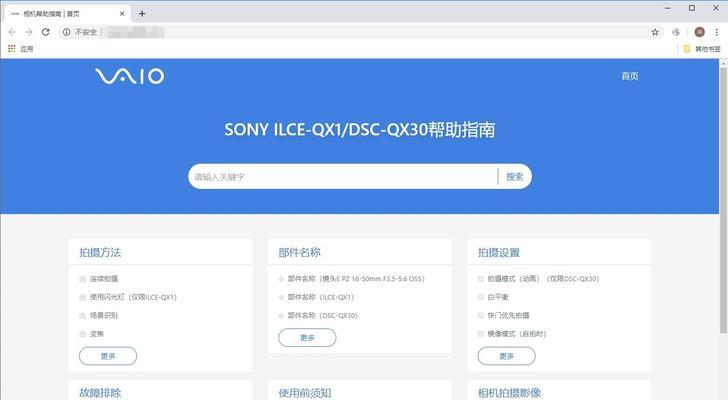Go forward in browser history
Image resolution: width=728 pixels, height=400 pixels.
[x=29, y=32]
